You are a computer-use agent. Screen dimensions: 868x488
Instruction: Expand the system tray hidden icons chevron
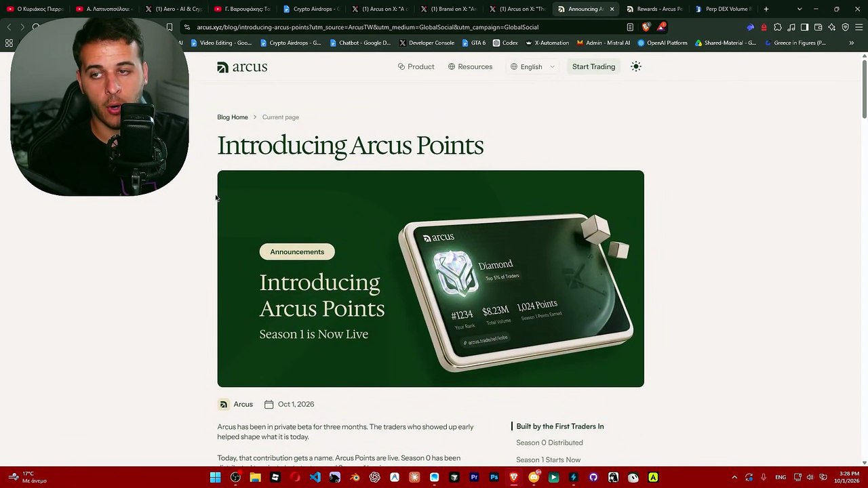(x=734, y=477)
